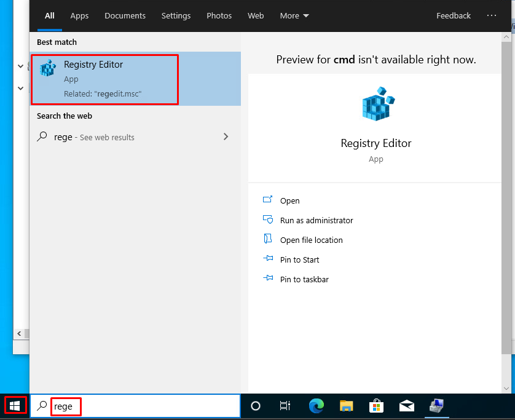Expand web results arrow for rege
The height and width of the screenshot is (420, 515).
pos(226,137)
